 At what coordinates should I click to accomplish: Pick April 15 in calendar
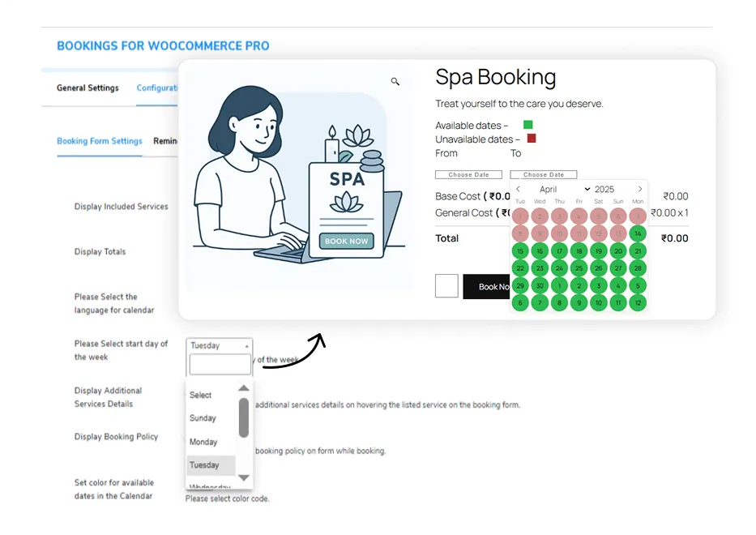point(520,250)
